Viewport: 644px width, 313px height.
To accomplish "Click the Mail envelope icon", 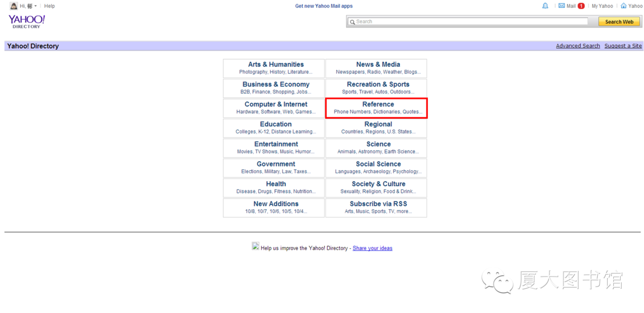I will point(561,6).
